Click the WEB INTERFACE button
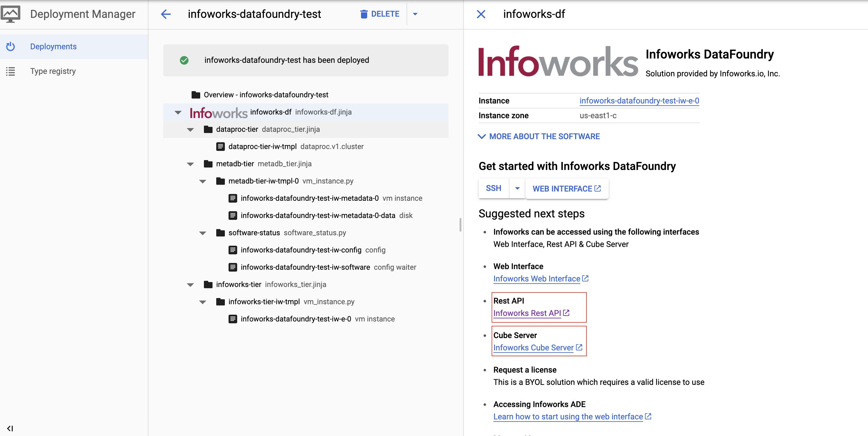 tap(567, 189)
